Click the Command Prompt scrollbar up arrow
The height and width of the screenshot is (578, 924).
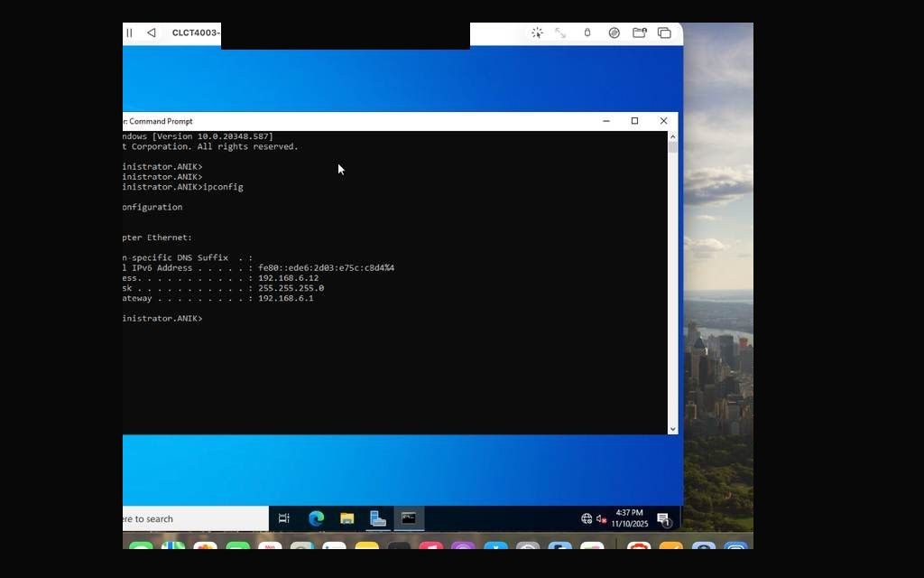(673, 137)
